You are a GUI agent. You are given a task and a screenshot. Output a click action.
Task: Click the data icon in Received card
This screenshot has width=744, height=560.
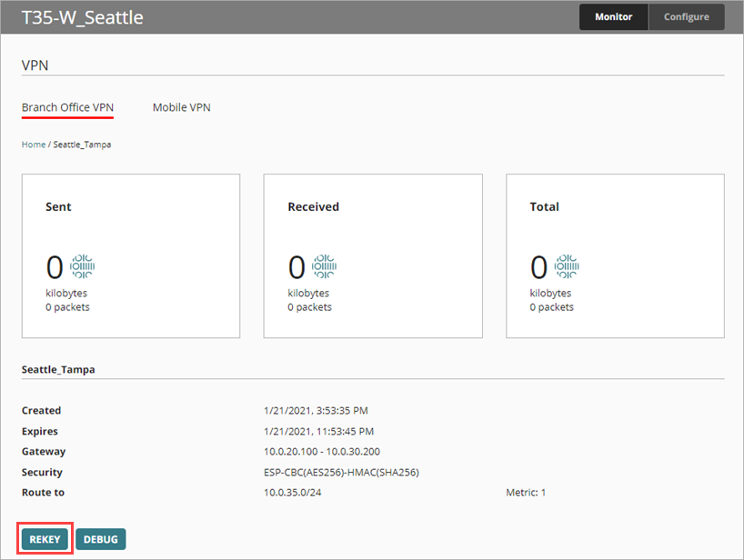point(325,266)
